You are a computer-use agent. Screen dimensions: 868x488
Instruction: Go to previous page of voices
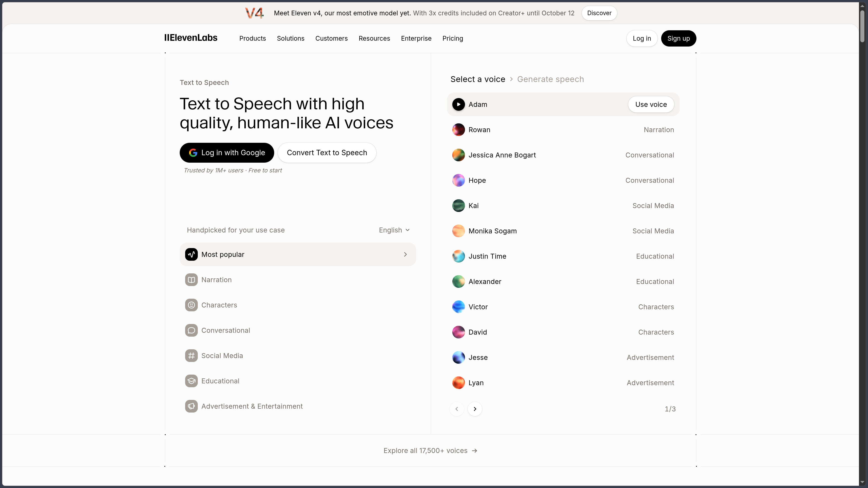click(x=457, y=409)
